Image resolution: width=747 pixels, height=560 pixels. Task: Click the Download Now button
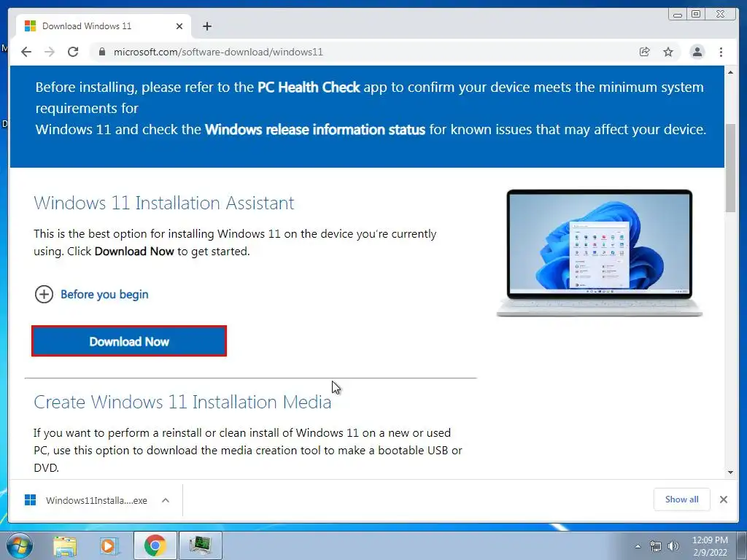(x=129, y=341)
